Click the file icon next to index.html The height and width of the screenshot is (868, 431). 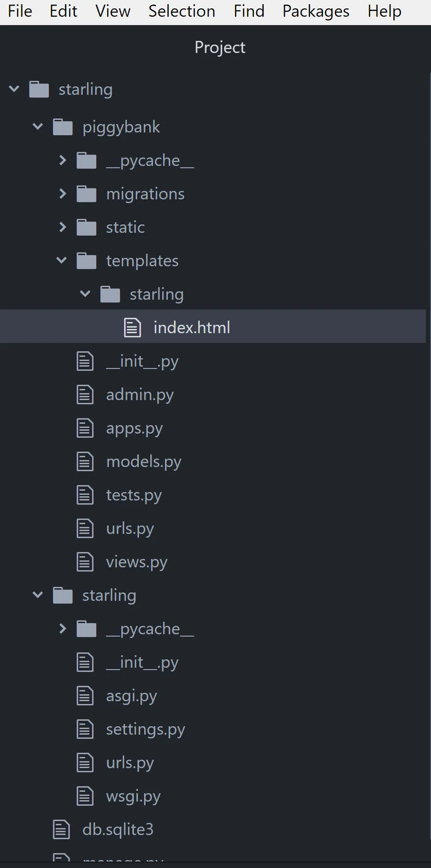tap(132, 327)
